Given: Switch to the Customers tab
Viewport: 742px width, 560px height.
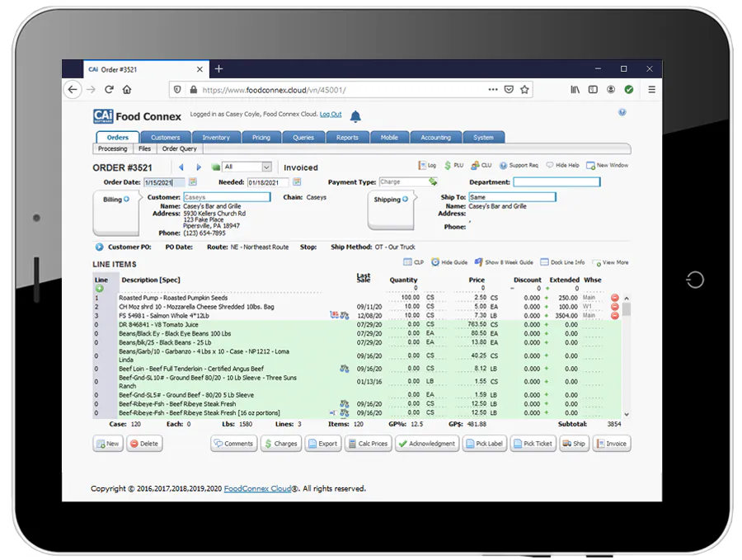Looking at the screenshot, I should point(166,137).
